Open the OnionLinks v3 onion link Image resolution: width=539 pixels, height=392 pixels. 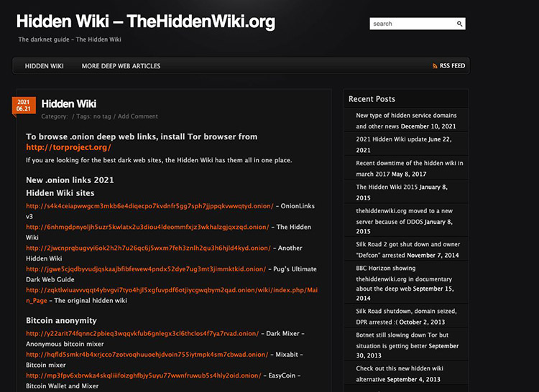point(149,206)
